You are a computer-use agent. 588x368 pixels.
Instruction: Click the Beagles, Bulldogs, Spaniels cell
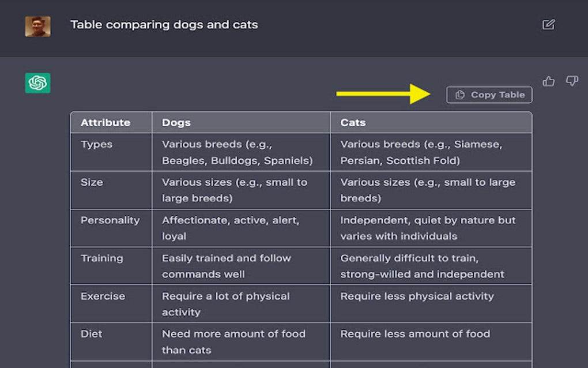237,153
